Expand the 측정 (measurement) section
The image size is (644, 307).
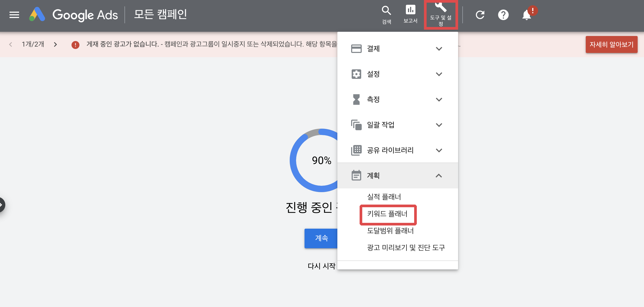(397, 100)
